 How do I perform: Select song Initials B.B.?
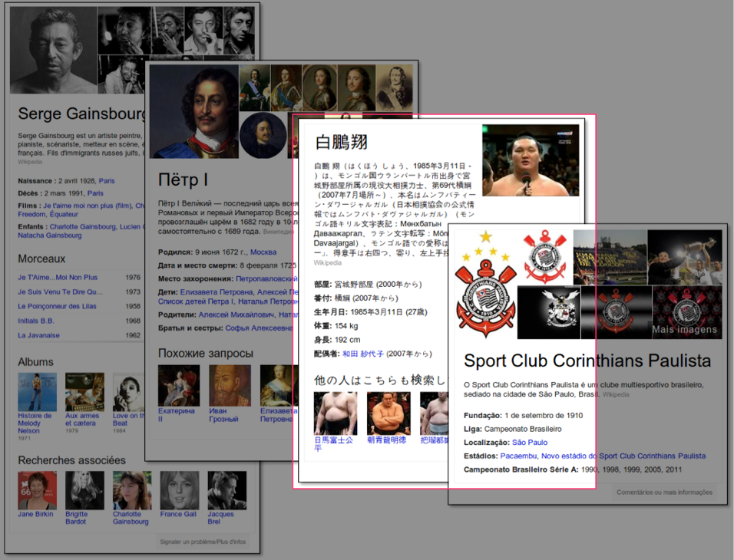[36, 321]
